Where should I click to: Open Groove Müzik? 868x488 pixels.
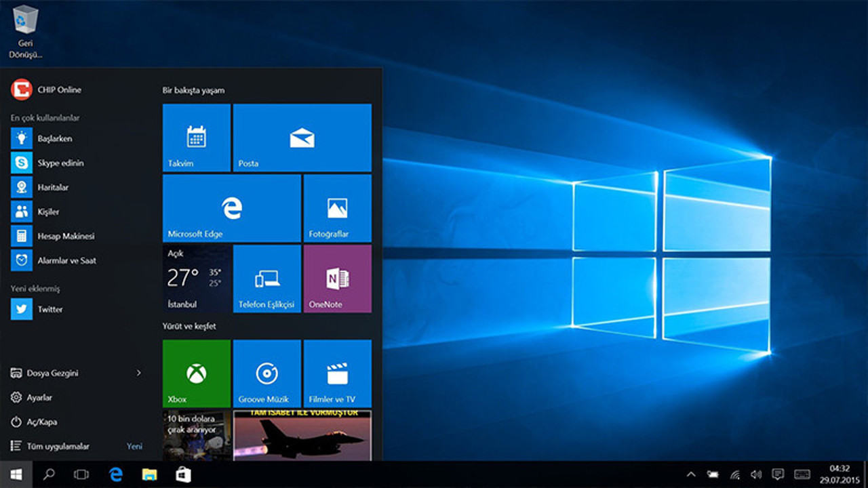tap(267, 373)
